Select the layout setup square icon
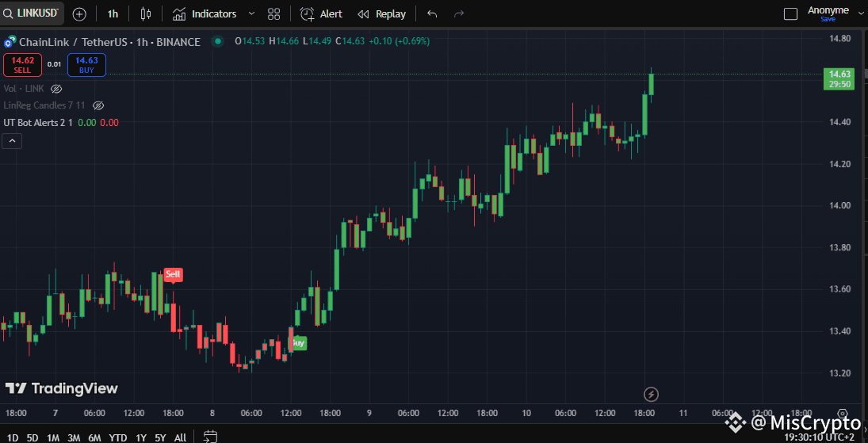 click(791, 13)
